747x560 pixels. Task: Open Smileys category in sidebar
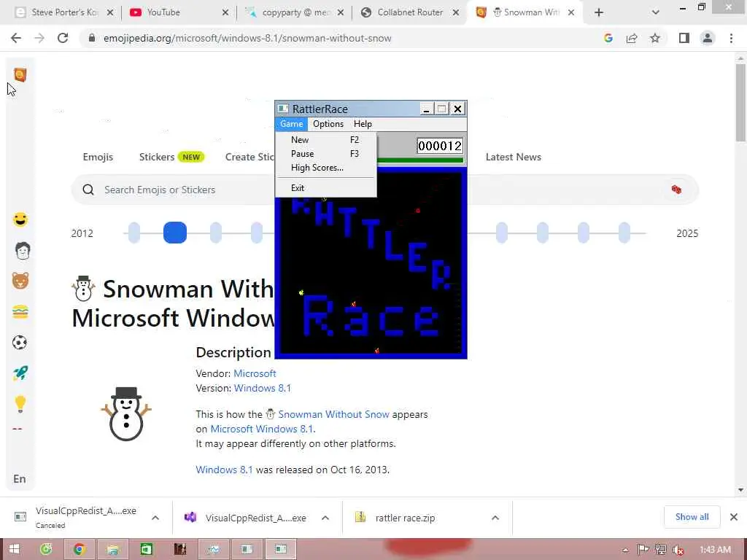[x=20, y=219]
